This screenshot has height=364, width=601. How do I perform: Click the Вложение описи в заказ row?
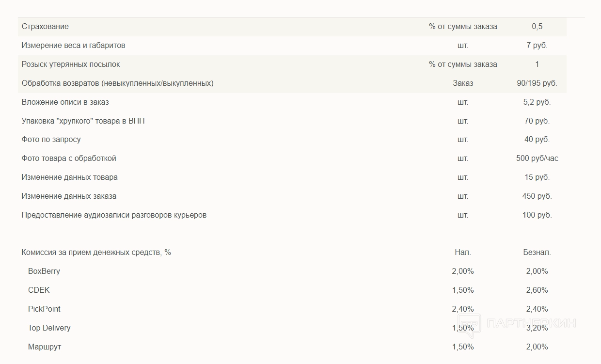click(65, 102)
